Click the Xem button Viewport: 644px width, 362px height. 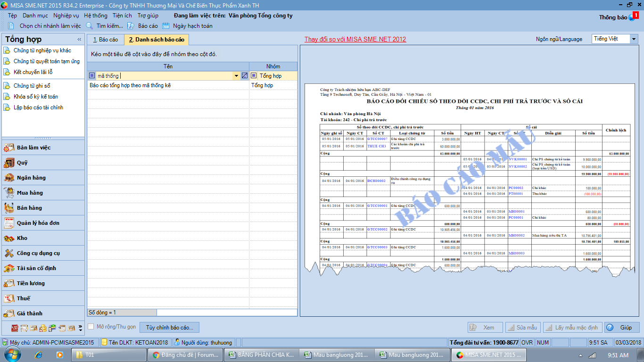485,328
